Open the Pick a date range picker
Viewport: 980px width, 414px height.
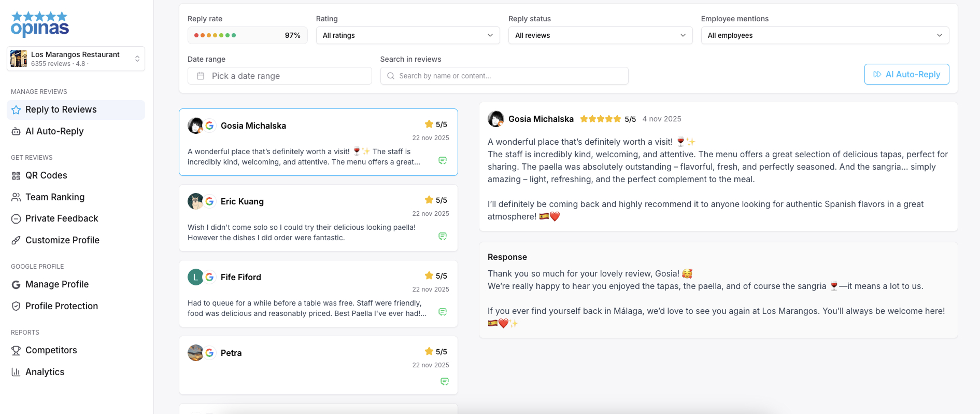point(280,76)
